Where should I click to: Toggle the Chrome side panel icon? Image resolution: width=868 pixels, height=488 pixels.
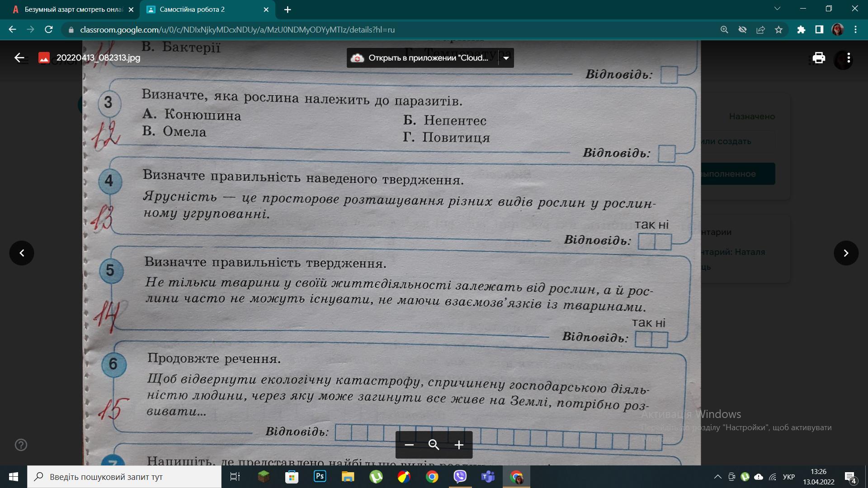(x=819, y=30)
